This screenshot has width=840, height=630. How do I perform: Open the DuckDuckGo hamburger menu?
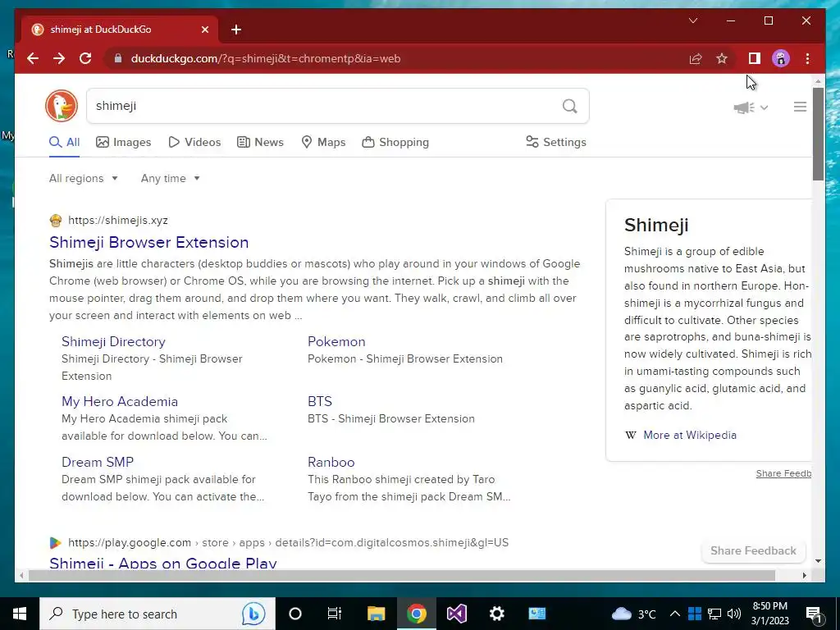(800, 107)
